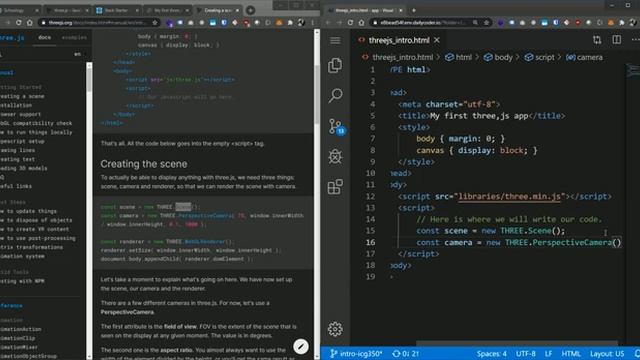Open the Run and Debug view

[x=335, y=156]
